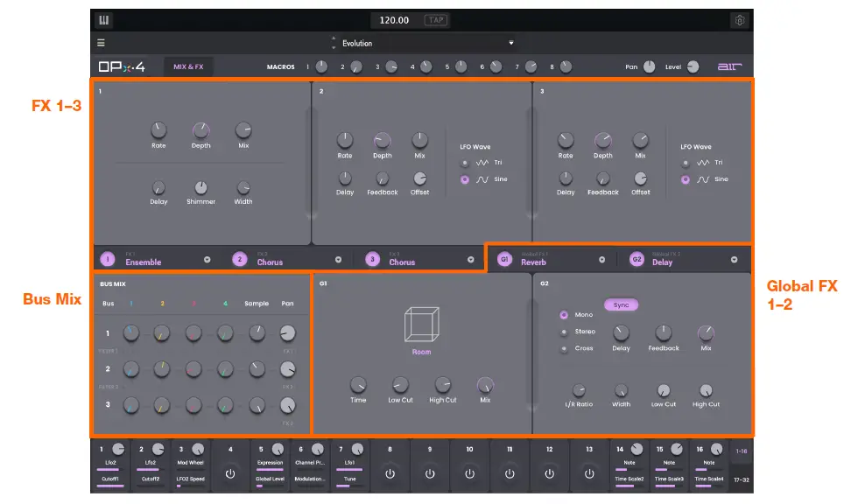Screen dimensions: 851x504
Task: Click the 120.00 tempo display
Action: 393,18
